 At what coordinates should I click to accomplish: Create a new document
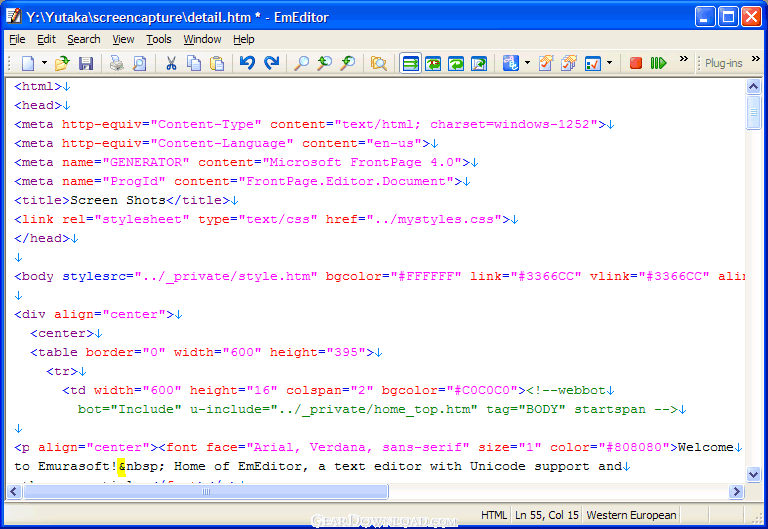pos(28,63)
